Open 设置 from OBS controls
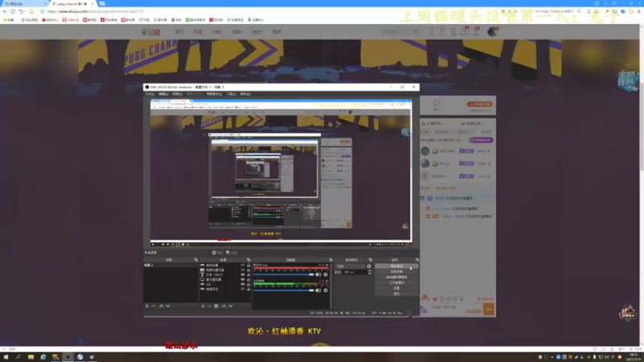The height and width of the screenshot is (362, 644). pos(396,288)
